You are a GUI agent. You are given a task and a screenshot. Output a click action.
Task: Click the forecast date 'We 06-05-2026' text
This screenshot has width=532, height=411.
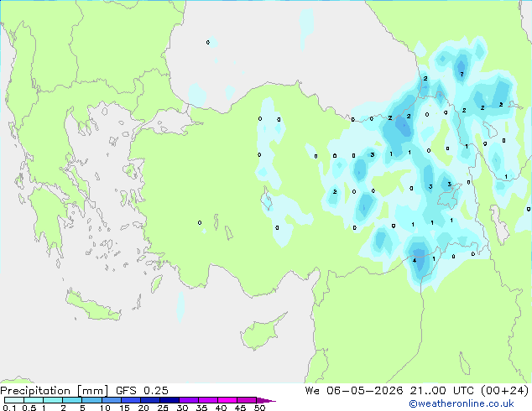pyautogui.click(x=354, y=391)
